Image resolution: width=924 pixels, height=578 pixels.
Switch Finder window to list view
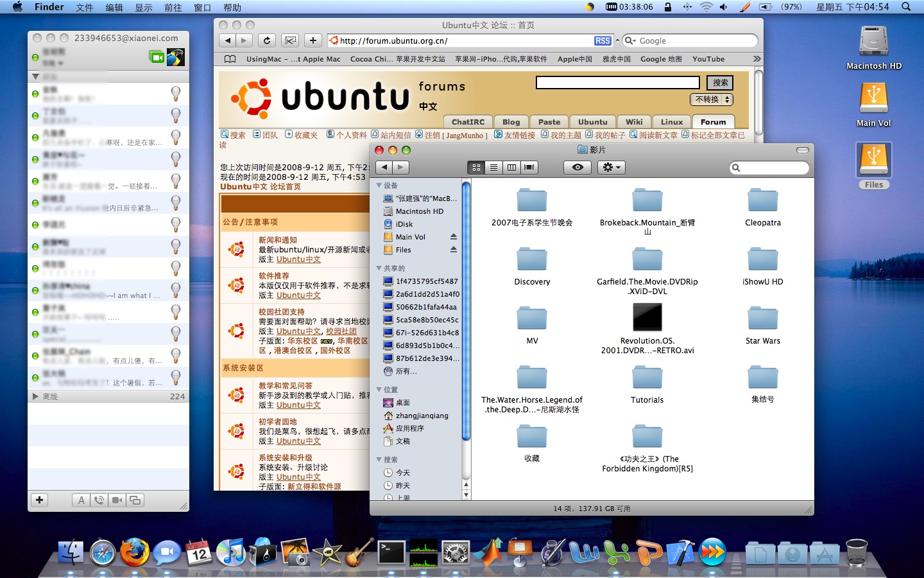pos(493,167)
